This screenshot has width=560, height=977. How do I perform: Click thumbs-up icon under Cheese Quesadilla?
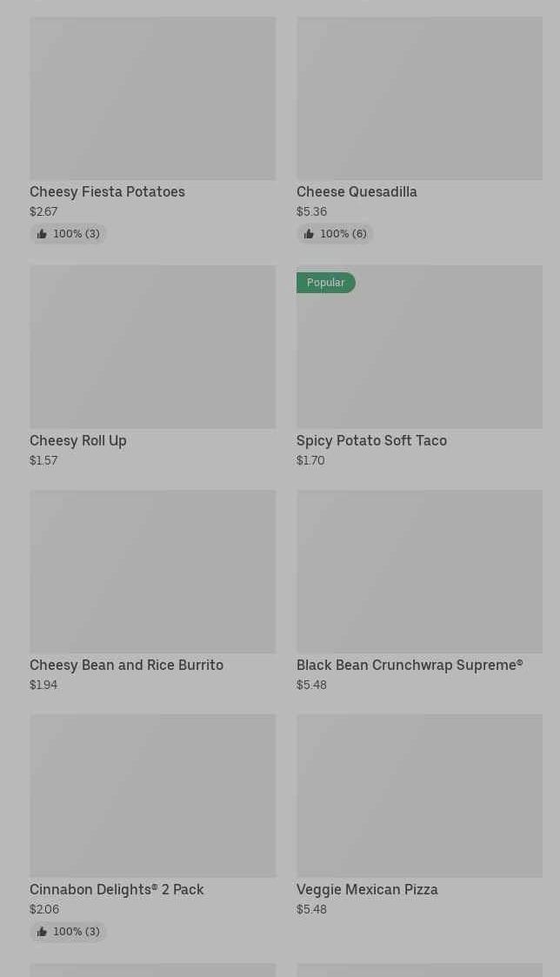click(309, 234)
